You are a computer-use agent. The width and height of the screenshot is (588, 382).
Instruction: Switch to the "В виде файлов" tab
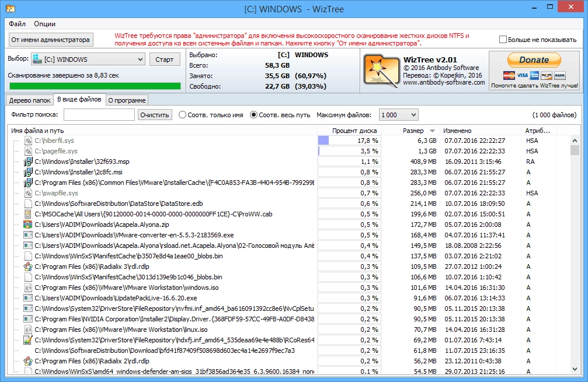pos(79,99)
